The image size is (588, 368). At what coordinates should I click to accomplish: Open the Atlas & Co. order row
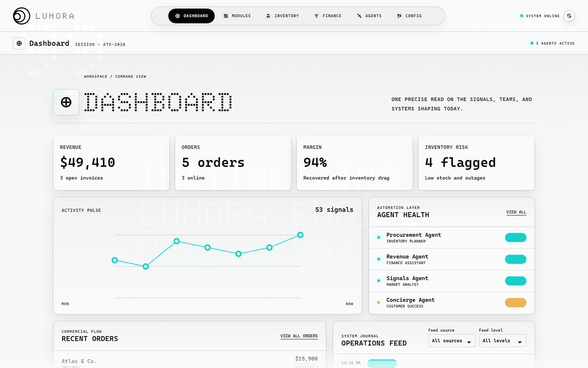coord(190,361)
